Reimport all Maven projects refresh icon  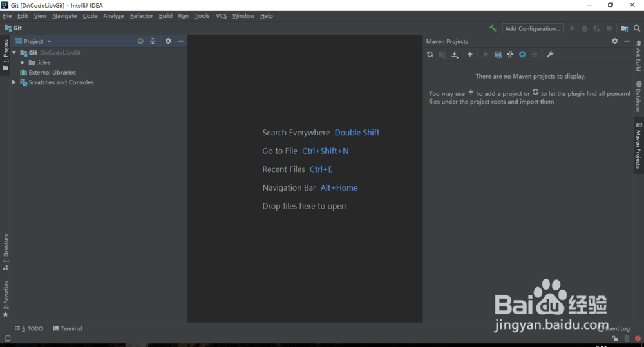coord(430,54)
